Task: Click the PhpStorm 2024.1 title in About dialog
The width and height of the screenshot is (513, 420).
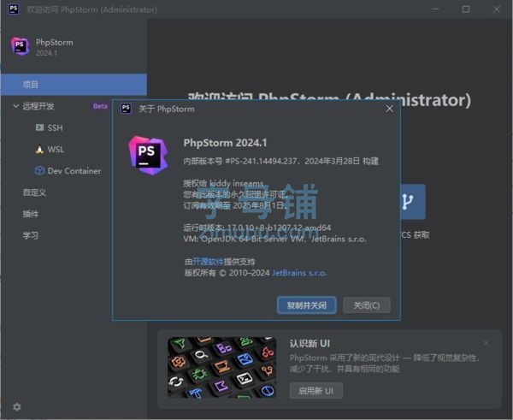Action: 225,143
